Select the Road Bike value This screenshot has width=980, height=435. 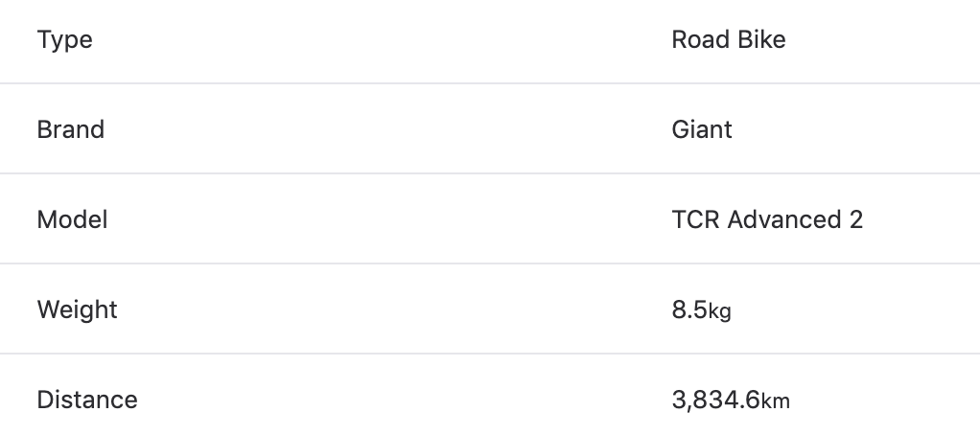point(729,39)
